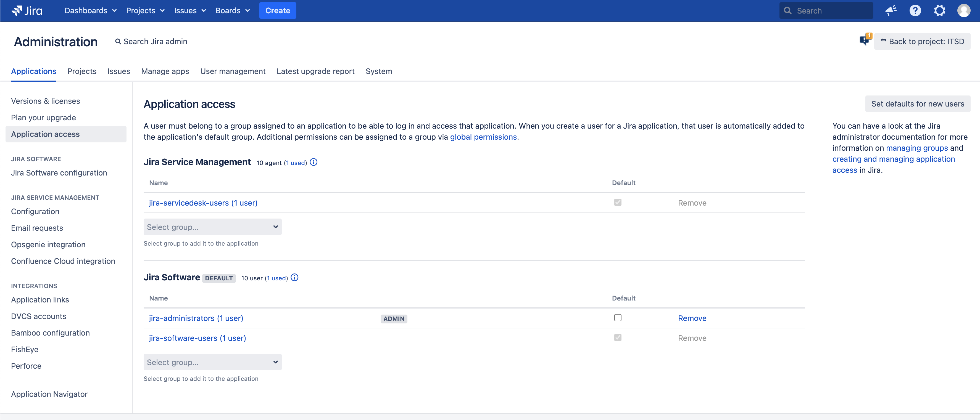980x420 pixels.
Task: Click Set defaults for new users button
Action: (918, 104)
